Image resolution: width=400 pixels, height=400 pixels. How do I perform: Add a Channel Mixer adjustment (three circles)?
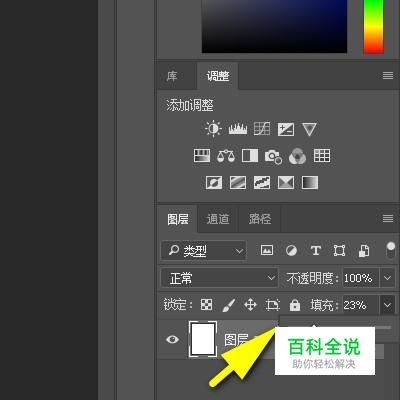(x=297, y=156)
